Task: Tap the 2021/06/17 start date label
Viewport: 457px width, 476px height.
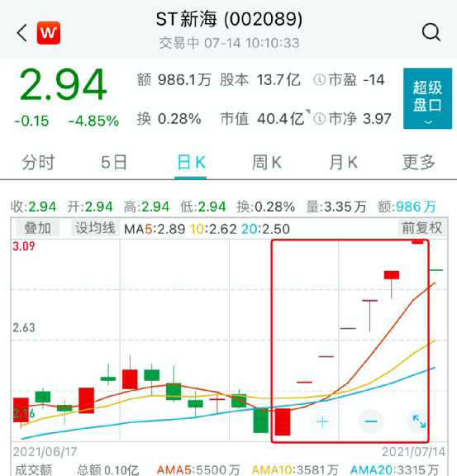Action: 45,452
